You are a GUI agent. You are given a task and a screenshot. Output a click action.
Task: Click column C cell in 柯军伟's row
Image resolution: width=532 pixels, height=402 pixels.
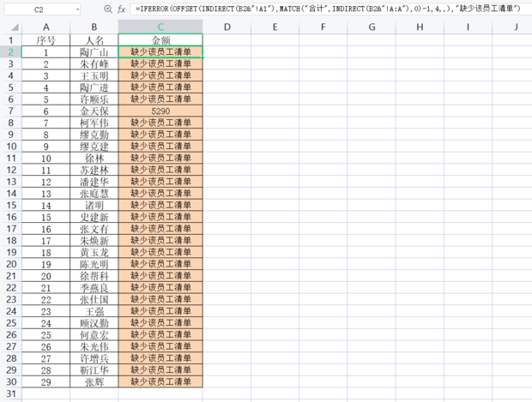(x=160, y=123)
